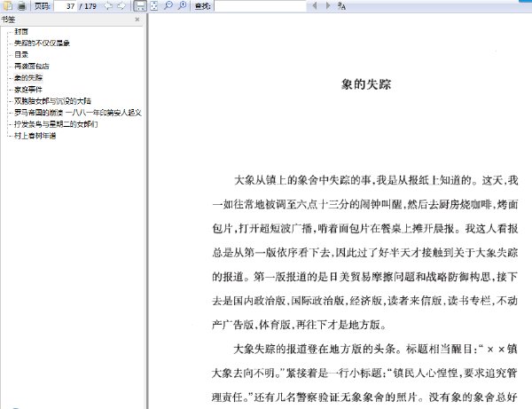532x409 pixels.
Task: Open bookmark 封面
Action: [x=21, y=32]
